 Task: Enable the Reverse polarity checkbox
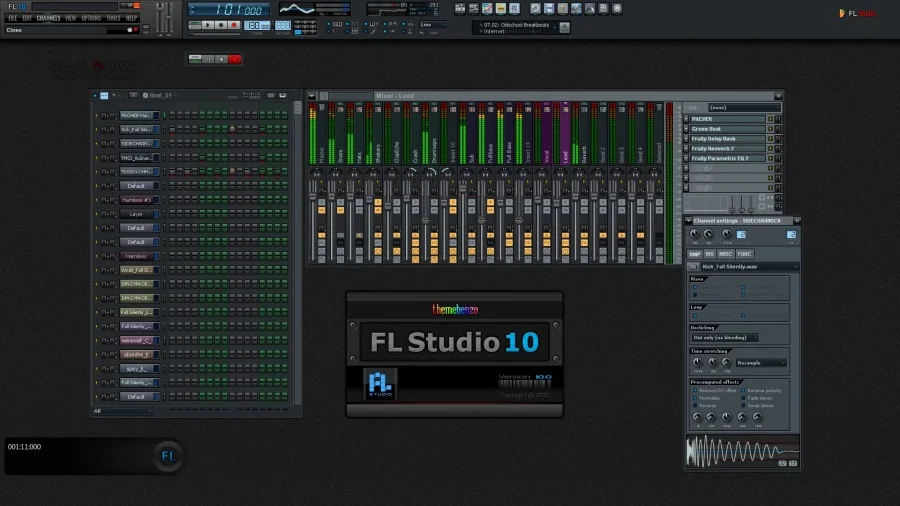coord(743,390)
